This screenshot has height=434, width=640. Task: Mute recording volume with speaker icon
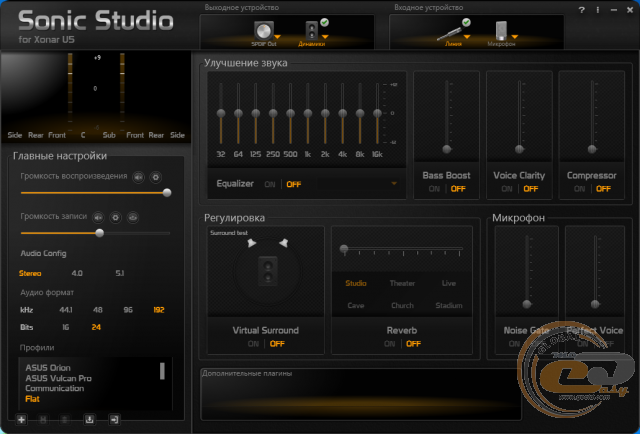(98, 218)
